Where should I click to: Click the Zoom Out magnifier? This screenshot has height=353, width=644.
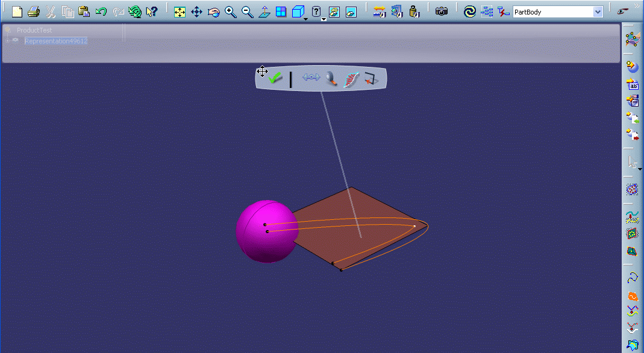pos(247,11)
